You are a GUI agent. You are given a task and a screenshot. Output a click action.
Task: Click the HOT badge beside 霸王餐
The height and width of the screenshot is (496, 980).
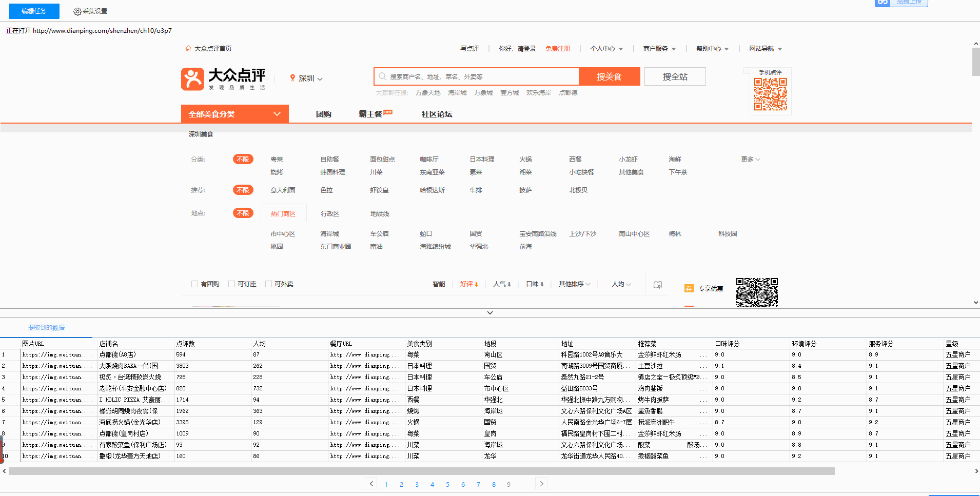[388, 112]
